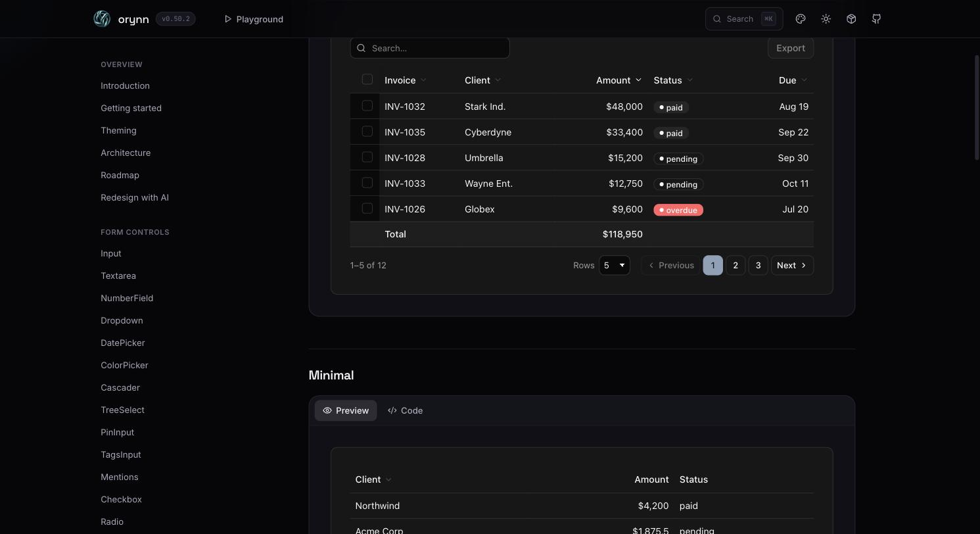Image resolution: width=980 pixels, height=534 pixels.
Task: Toggle the select-all header checkbox
Action: point(367,80)
